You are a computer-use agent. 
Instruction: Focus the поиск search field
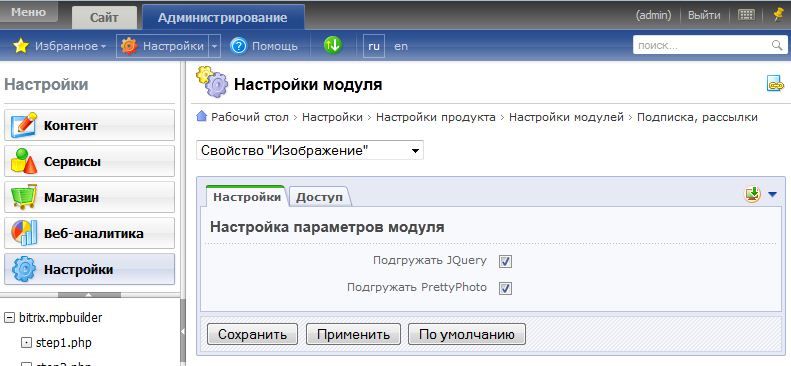click(702, 45)
